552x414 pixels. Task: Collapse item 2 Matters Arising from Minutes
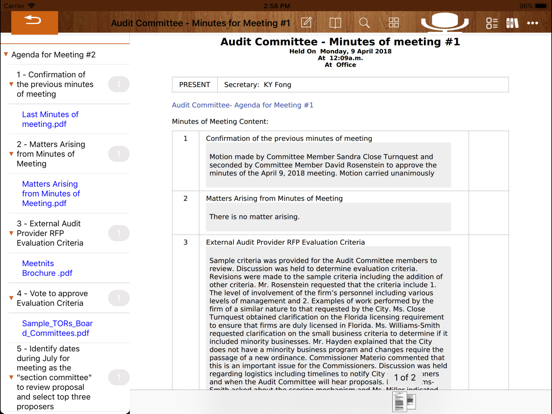[x=11, y=154]
